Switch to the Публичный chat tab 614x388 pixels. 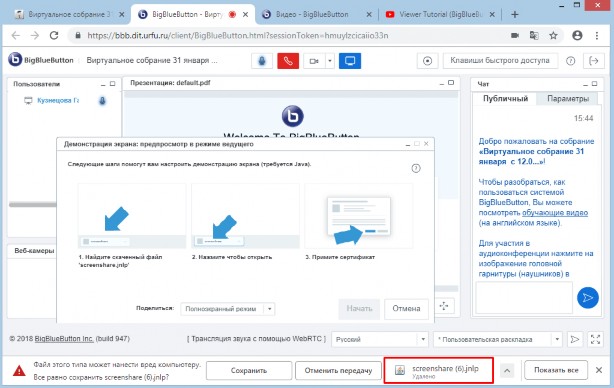point(505,99)
